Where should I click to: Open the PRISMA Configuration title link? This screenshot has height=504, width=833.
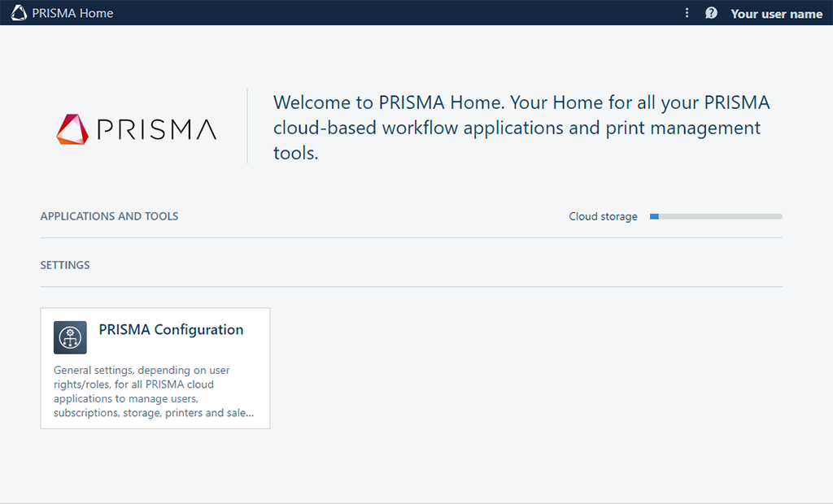click(x=171, y=329)
